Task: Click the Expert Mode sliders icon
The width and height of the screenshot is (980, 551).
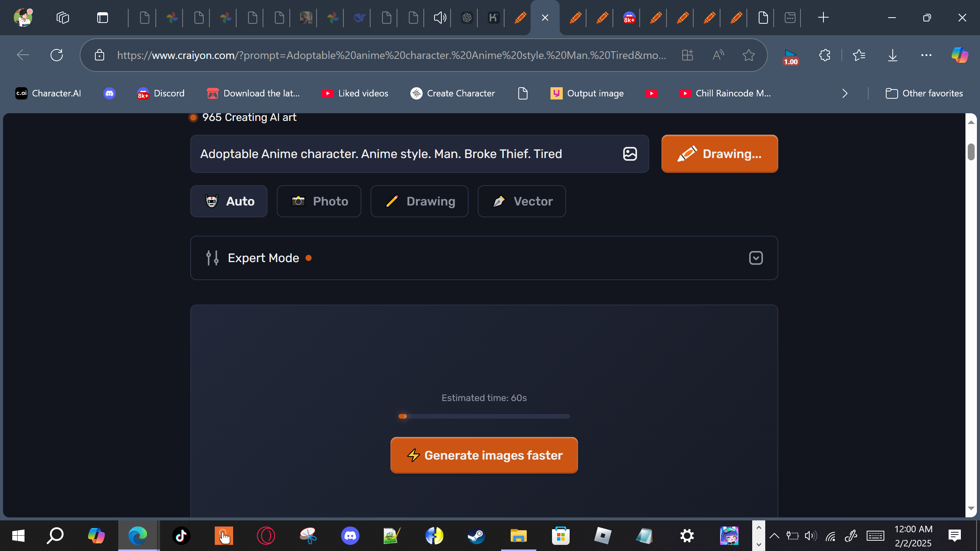Action: tap(212, 258)
